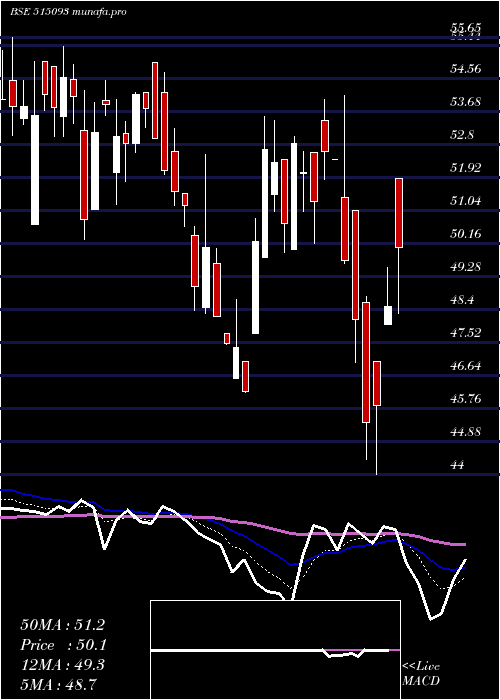Click the <<Live MACD label
The height and width of the screenshot is (700, 500).
421,674
